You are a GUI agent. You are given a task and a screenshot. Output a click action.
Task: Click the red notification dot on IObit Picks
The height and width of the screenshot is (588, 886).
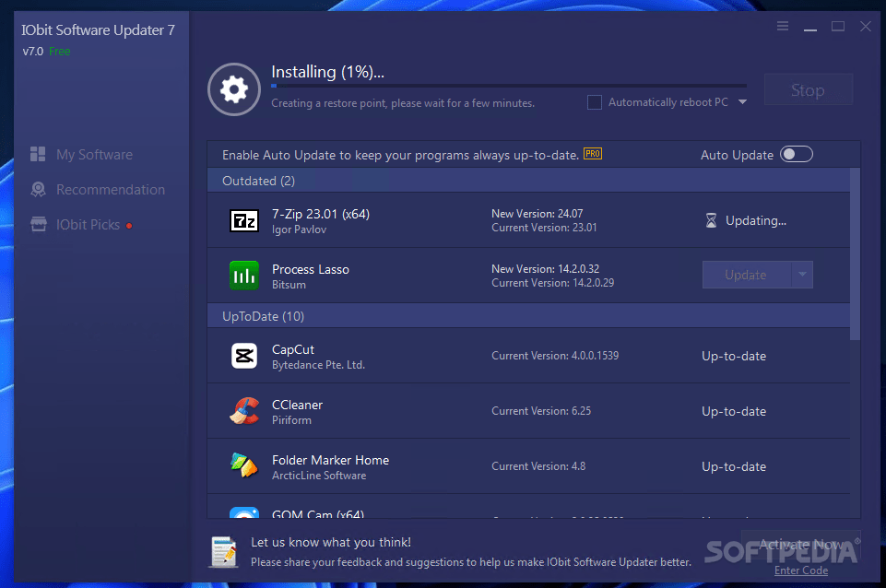click(x=129, y=226)
